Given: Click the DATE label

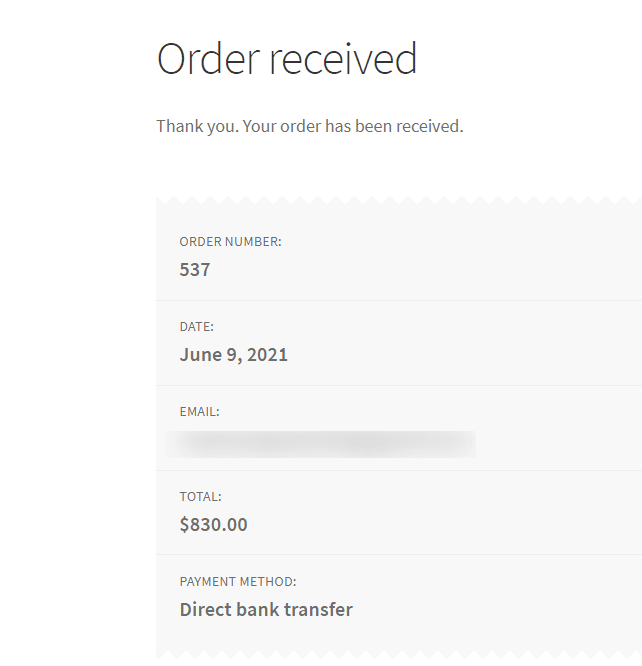Looking at the screenshot, I should click(x=196, y=327).
